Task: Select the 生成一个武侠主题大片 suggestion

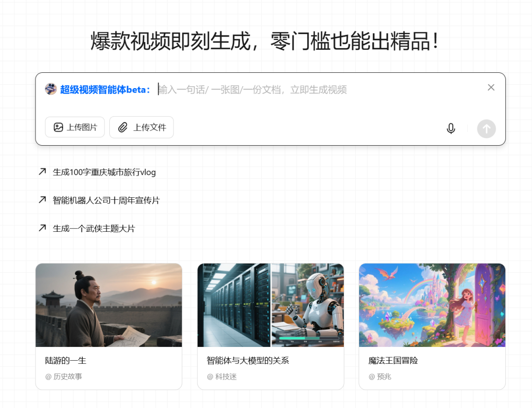Action: pyautogui.click(x=93, y=228)
